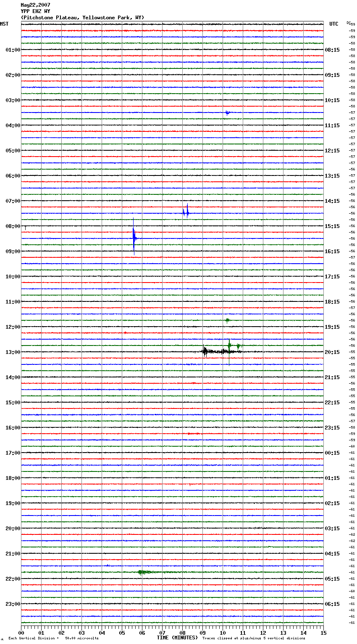Click the 20:15 UTC time label

332,352
